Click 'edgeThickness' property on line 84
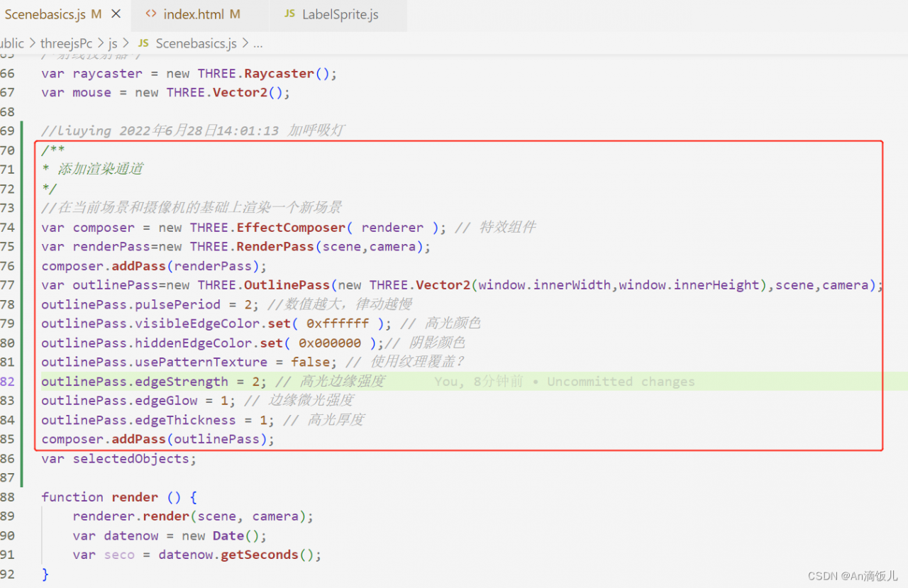The height and width of the screenshot is (588, 908). tap(186, 420)
